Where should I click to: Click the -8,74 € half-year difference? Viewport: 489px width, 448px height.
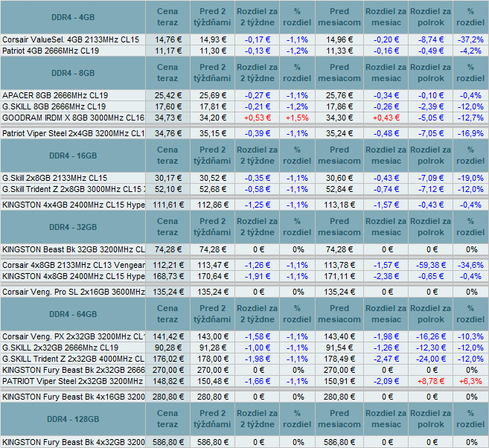point(431,40)
